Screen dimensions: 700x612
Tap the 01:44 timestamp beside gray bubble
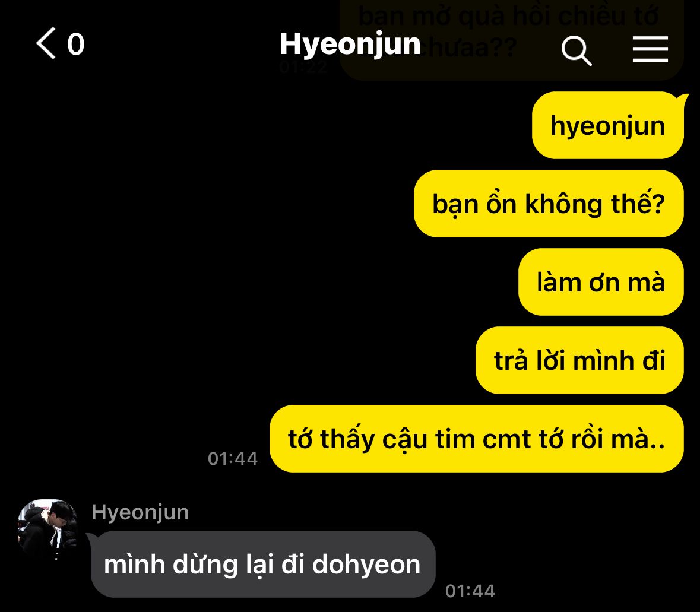click(x=470, y=591)
